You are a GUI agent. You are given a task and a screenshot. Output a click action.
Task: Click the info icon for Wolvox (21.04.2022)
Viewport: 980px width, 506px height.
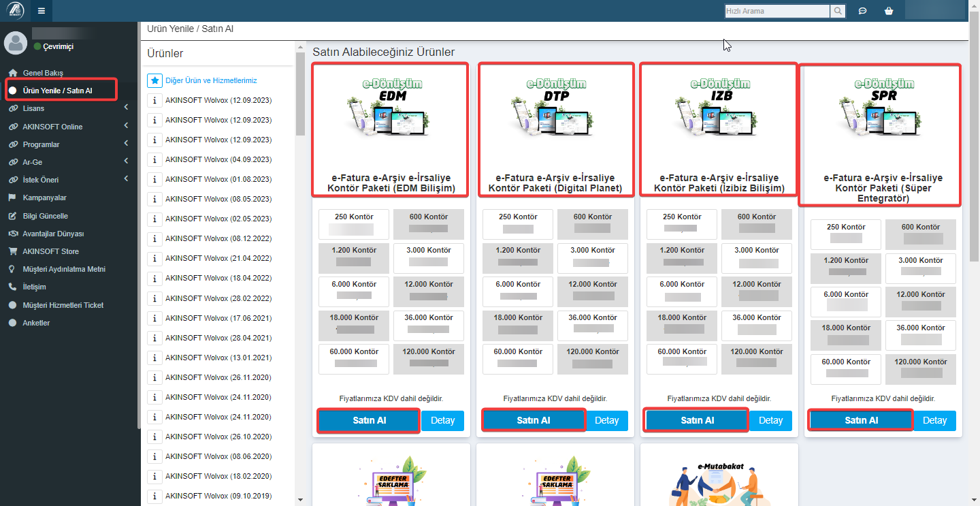pos(154,258)
